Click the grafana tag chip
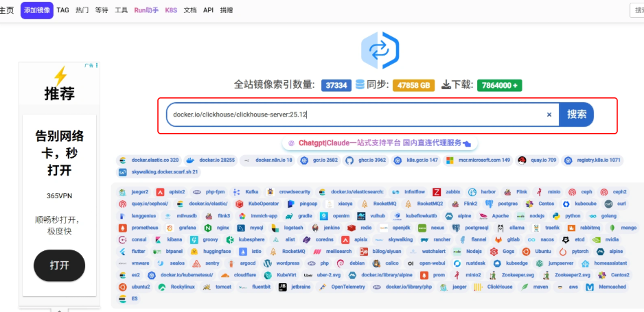 (182, 228)
